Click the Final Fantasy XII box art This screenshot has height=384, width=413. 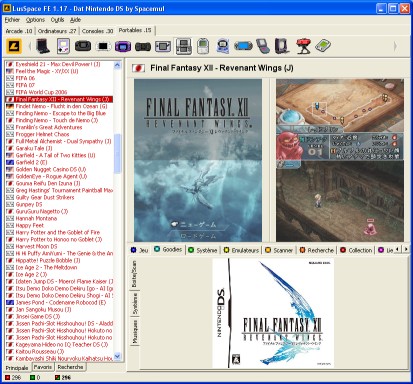point(273,313)
